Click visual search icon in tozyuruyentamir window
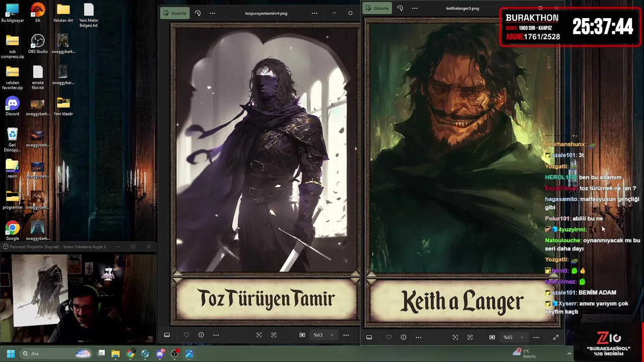Image resolution: width=644 pixels, height=362 pixels. coord(259,335)
